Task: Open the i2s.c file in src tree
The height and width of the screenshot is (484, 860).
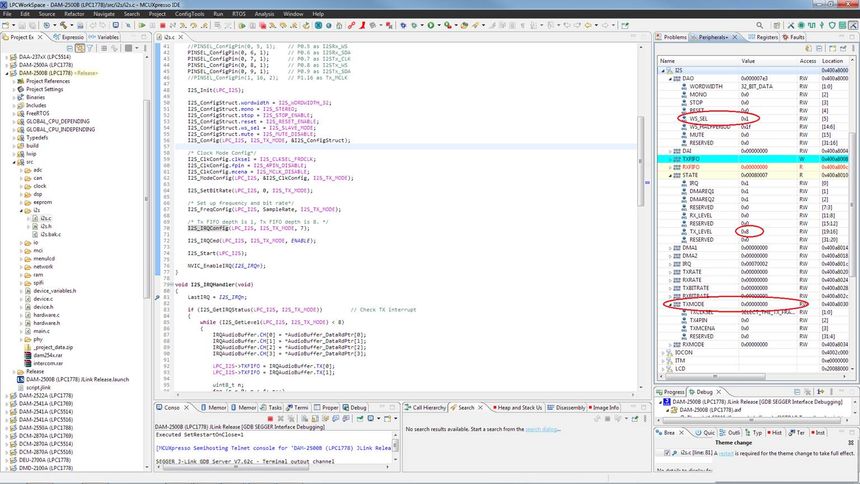Action: [x=46, y=218]
